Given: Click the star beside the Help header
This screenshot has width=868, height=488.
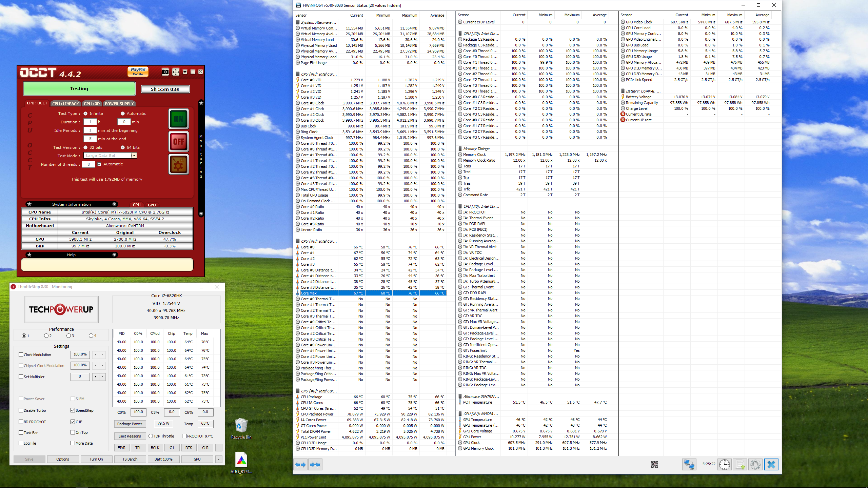Looking at the screenshot, I should pos(29,255).
